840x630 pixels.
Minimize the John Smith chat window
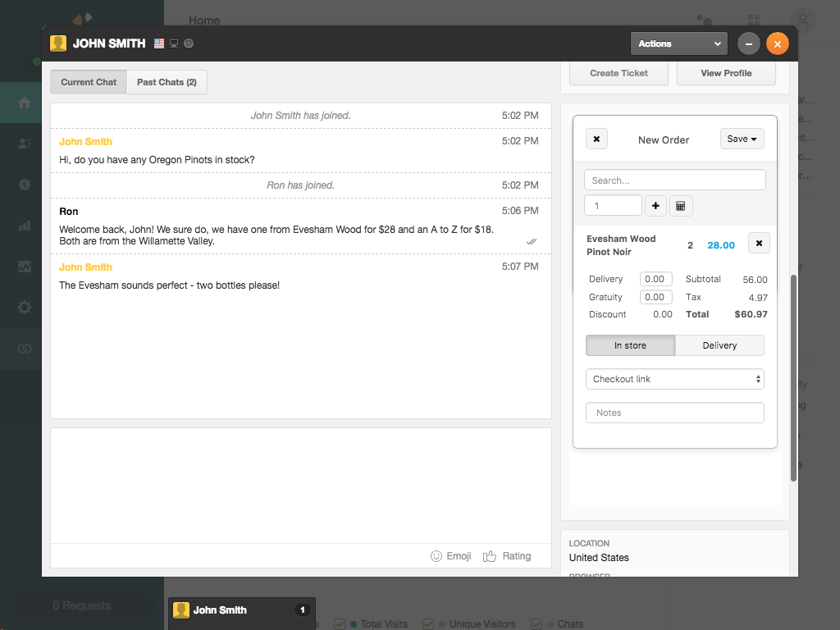coord(748,43)
